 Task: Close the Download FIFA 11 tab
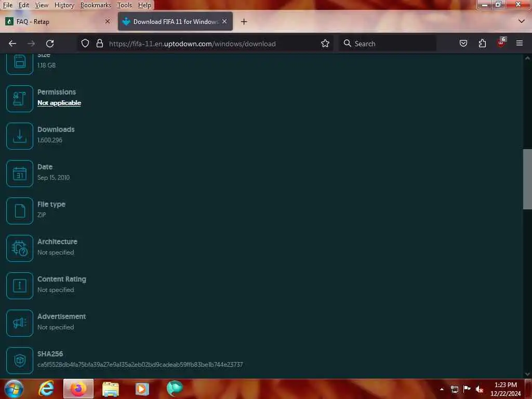click(x=224, y=21)
